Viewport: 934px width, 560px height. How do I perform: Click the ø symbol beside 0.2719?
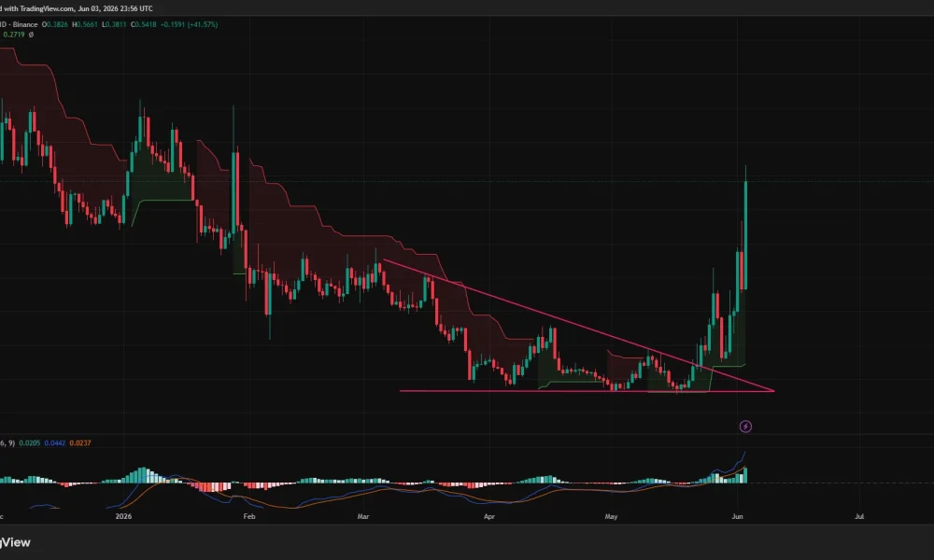tap(31, 35)
